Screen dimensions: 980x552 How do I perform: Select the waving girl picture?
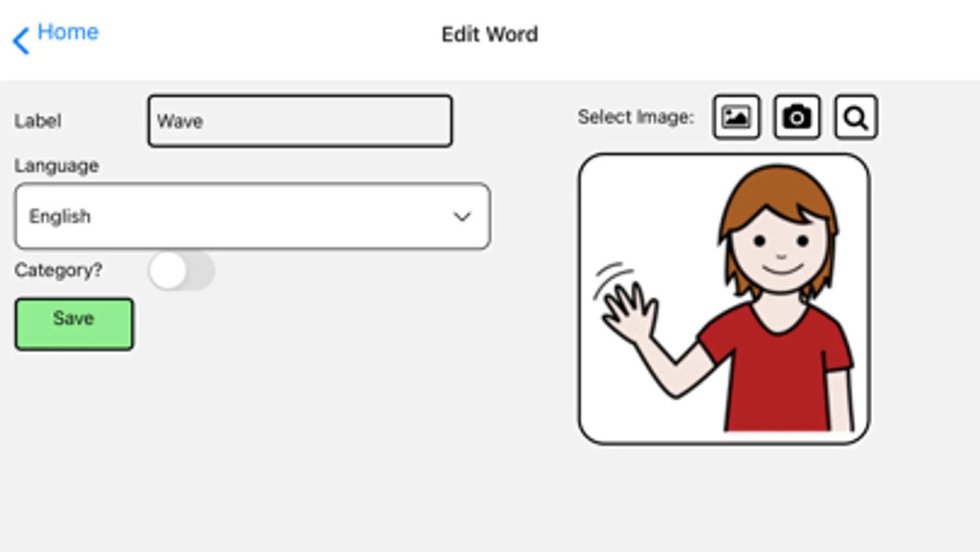(723, 299)
